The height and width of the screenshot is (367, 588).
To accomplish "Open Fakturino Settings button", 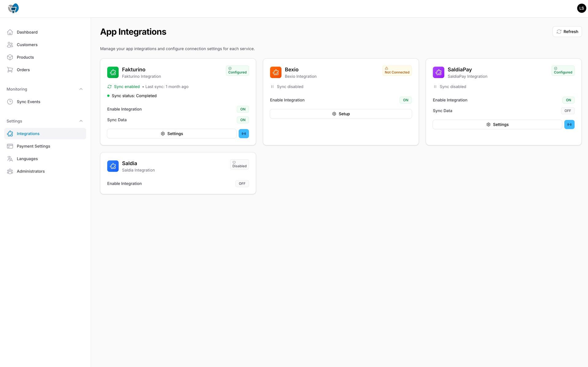I will 171,134.
